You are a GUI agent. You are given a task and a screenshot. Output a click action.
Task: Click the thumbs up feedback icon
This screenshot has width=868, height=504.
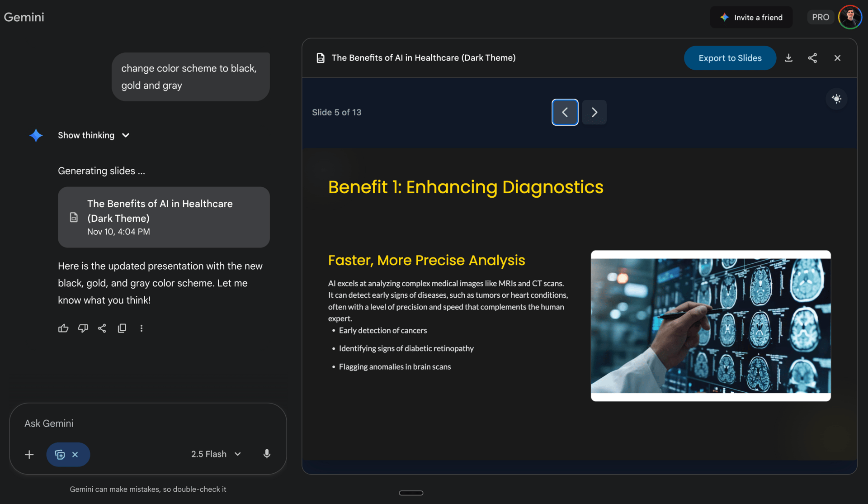pos(63,328)
